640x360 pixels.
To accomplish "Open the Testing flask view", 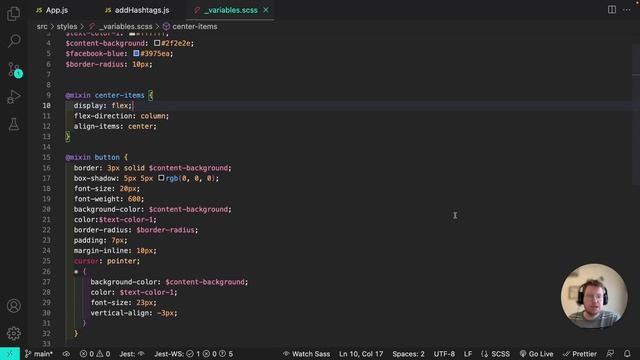I will click(13, 124).
